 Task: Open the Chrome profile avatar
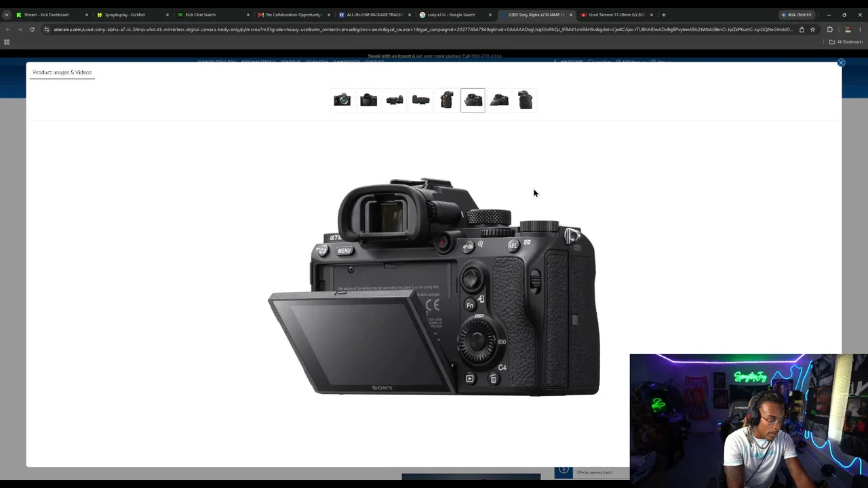click(847, 30)
